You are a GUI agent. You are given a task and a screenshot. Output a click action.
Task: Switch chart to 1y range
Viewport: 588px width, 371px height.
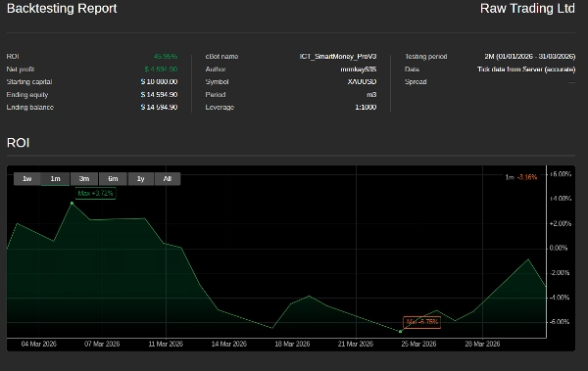tap(140, 179)
